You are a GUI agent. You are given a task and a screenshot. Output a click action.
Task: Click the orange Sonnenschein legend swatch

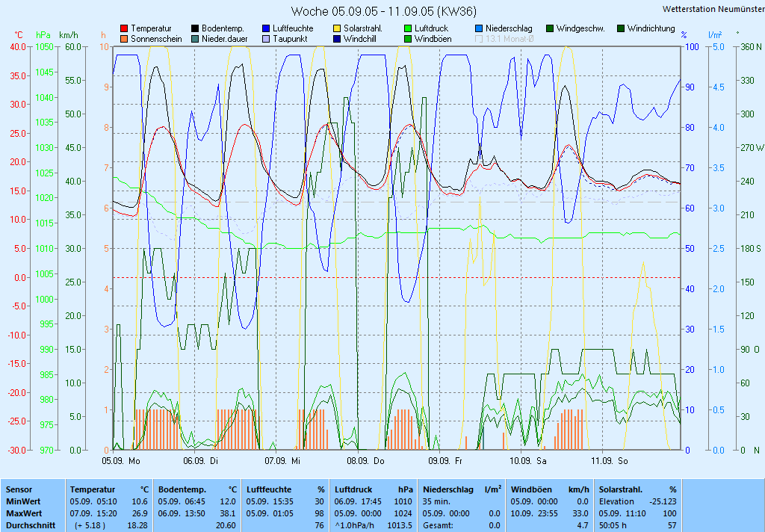coord(124,39)
